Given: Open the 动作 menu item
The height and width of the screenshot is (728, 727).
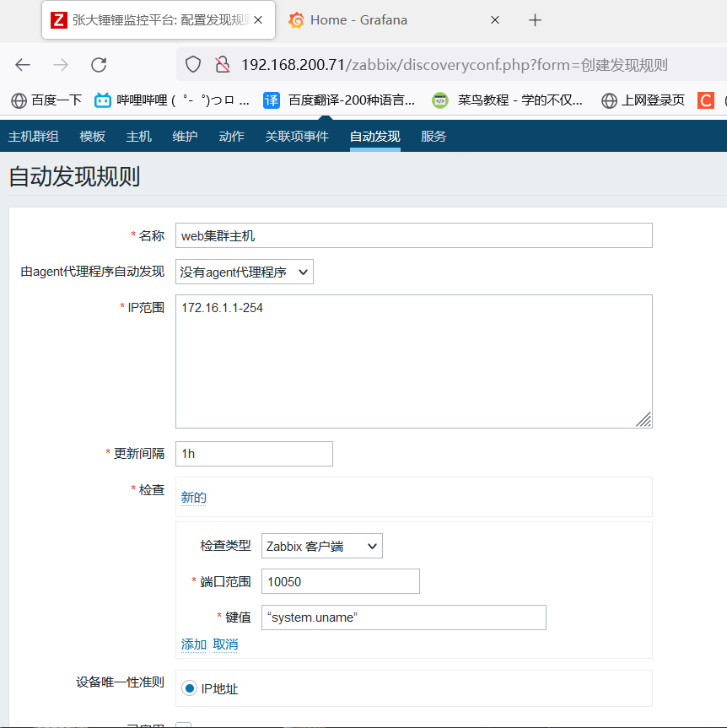Looking at the screenshot, I should click(x=231, y=136).
